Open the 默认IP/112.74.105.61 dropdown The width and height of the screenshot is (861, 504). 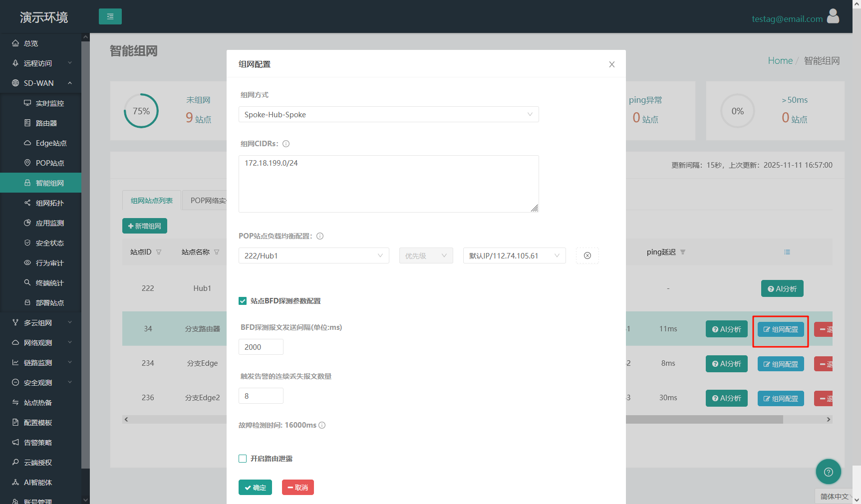(515, 255)
